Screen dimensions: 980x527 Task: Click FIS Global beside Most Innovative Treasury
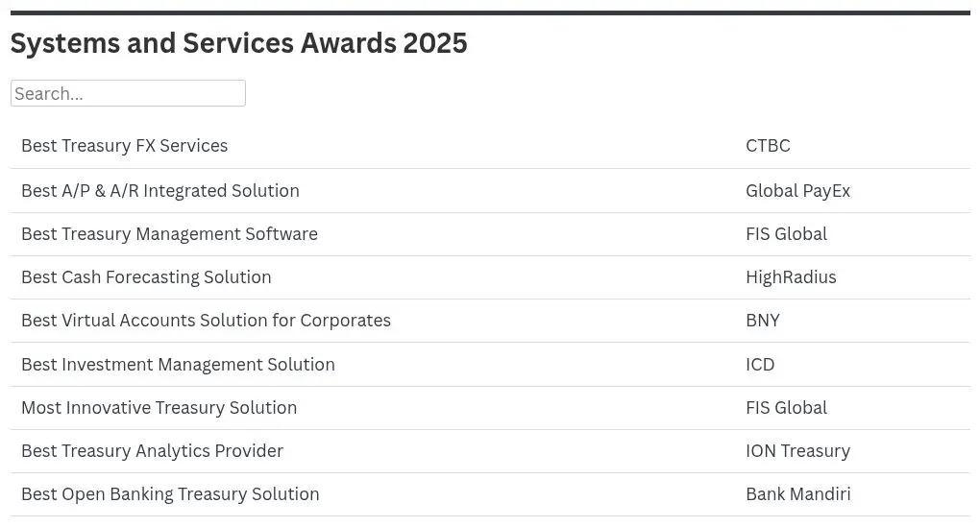click(786, 408)
